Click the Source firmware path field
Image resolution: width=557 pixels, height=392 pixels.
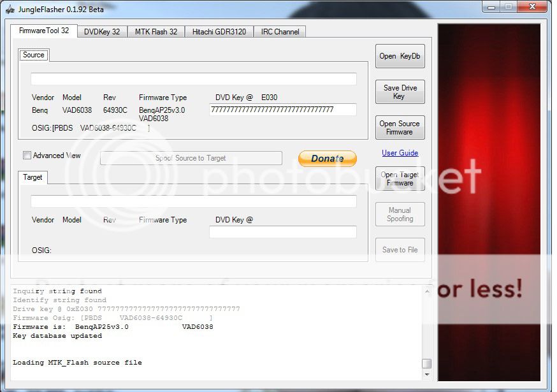pos(193,79)
